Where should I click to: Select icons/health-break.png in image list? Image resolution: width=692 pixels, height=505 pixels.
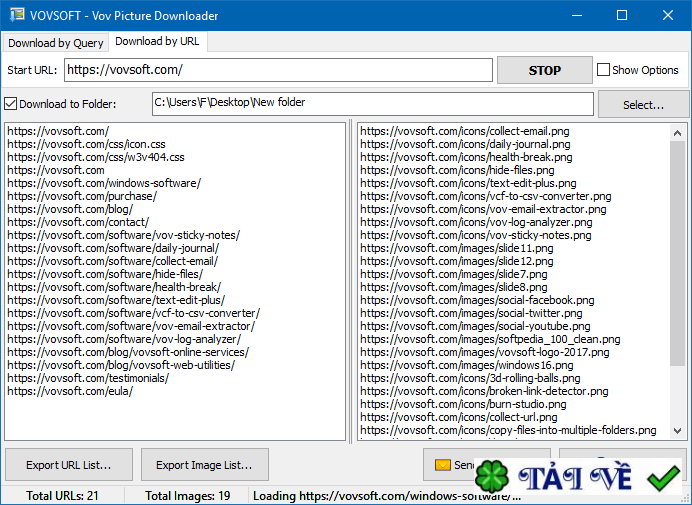tap(466, 157)
